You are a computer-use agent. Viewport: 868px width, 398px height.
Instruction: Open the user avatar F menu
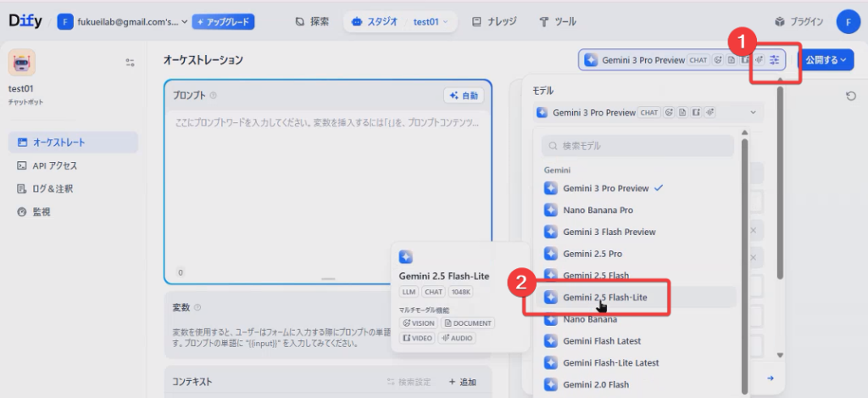[x=848, y=21]
